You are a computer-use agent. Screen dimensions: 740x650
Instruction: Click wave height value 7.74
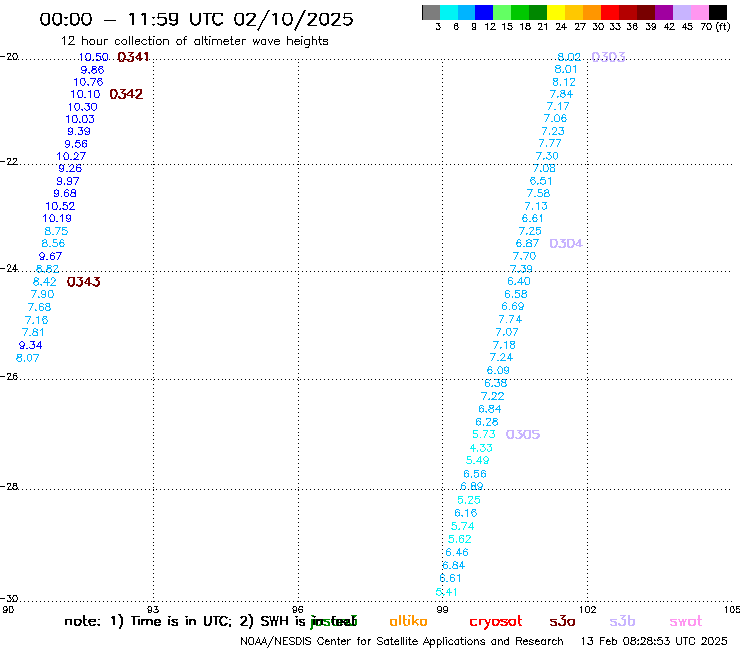pyautogui.click(x=510, y=320)
